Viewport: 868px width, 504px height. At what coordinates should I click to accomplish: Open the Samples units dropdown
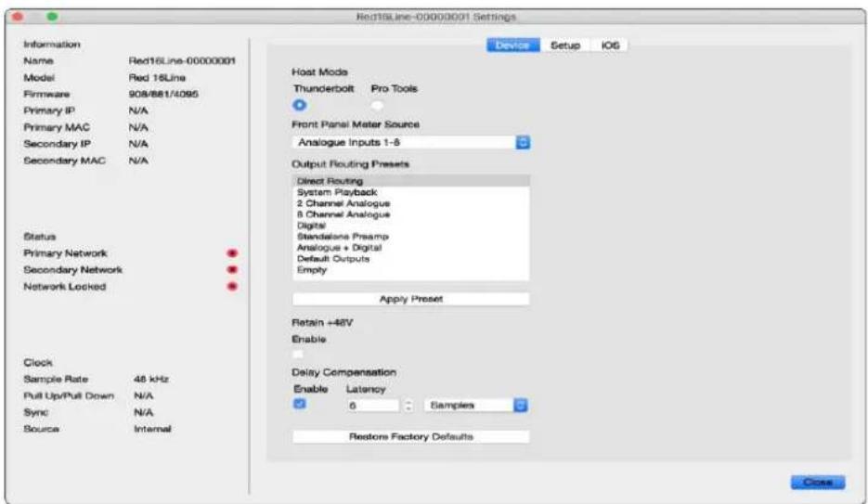[x=476, y=406]
